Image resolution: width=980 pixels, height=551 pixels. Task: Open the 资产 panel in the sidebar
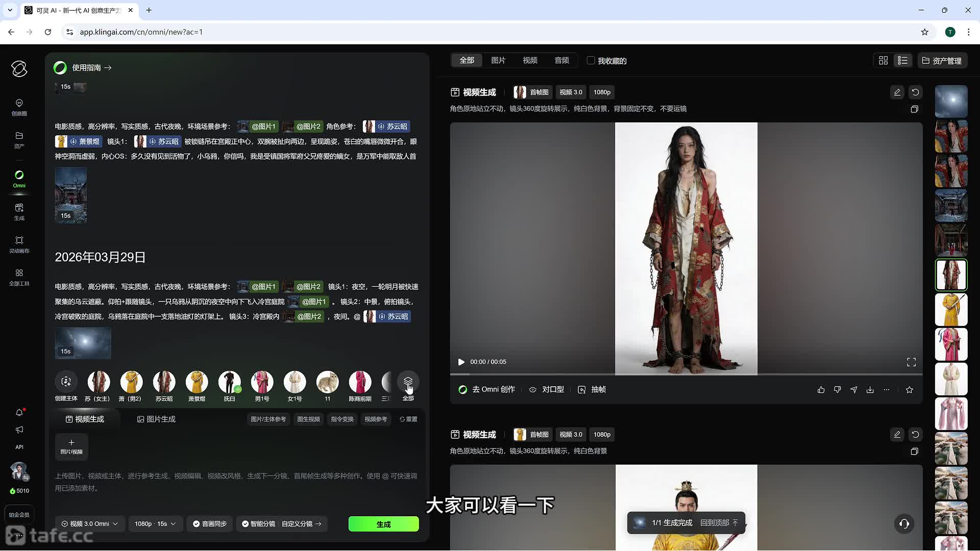click(19, 139)
